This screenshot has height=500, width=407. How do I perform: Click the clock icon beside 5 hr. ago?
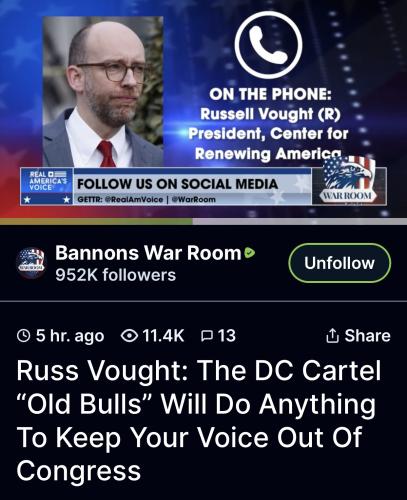pos(24,336)
